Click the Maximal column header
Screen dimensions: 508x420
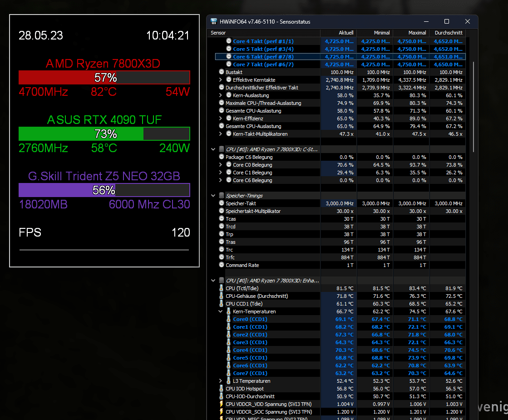[411, 33]
